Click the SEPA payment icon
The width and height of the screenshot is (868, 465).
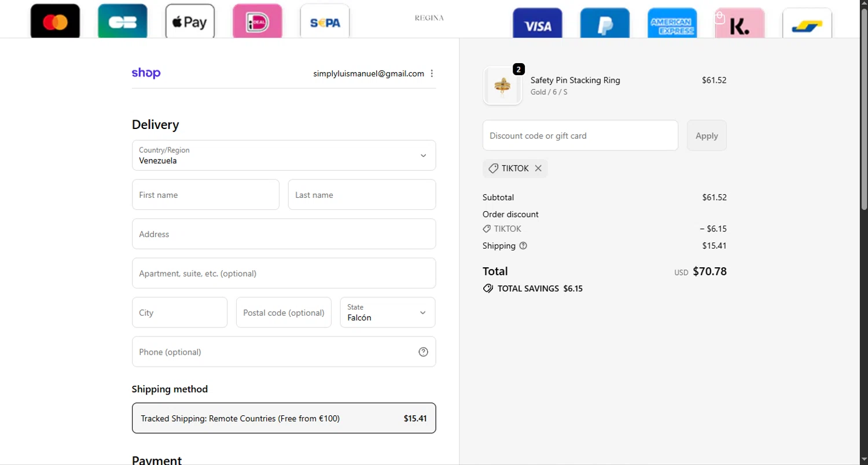pos(325,21)
